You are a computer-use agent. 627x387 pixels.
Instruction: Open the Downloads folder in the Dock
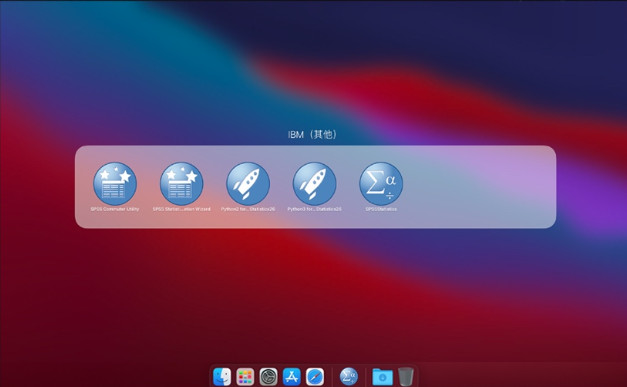382,377
